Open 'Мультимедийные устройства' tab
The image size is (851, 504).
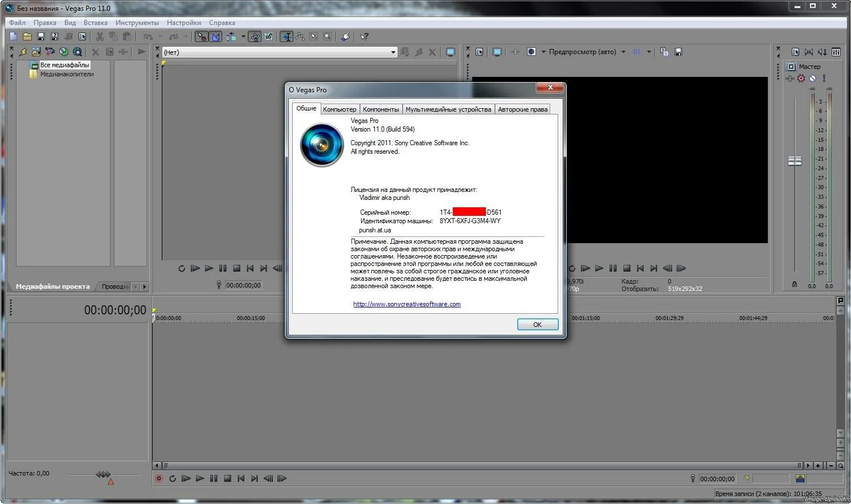coord(448,109)
